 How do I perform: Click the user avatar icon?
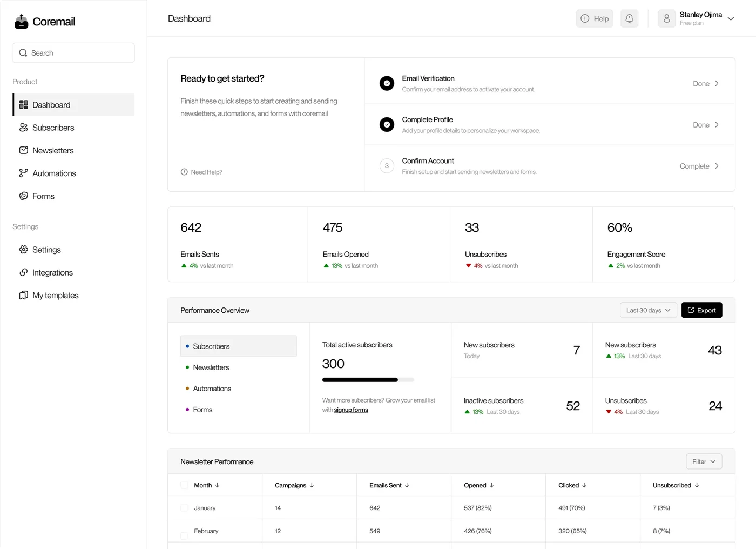click(667, 18)
